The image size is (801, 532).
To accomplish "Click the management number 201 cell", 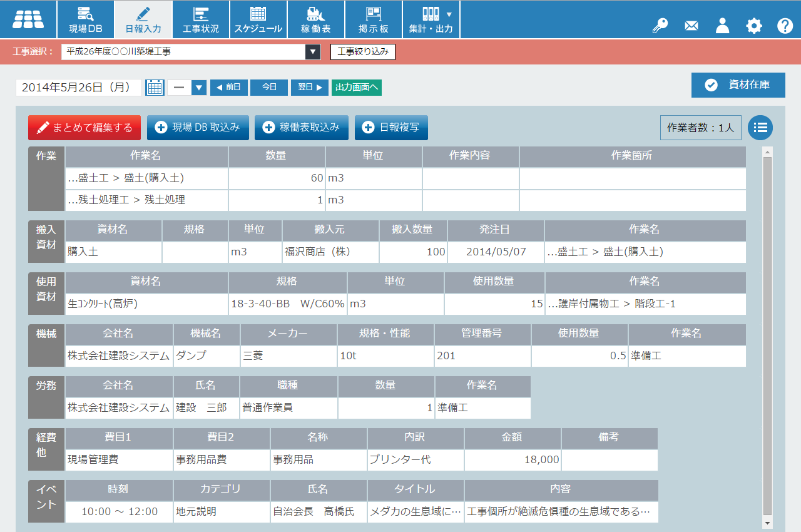I will (x=482, y=356).
